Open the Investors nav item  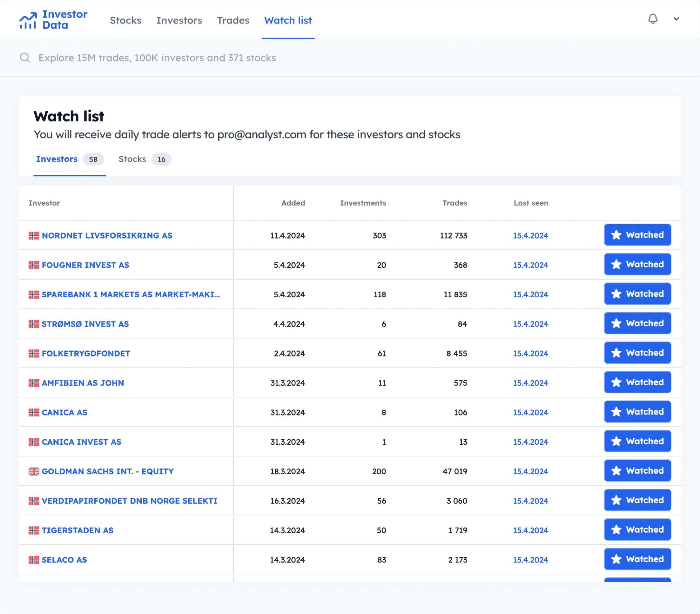tap(179, 20)
